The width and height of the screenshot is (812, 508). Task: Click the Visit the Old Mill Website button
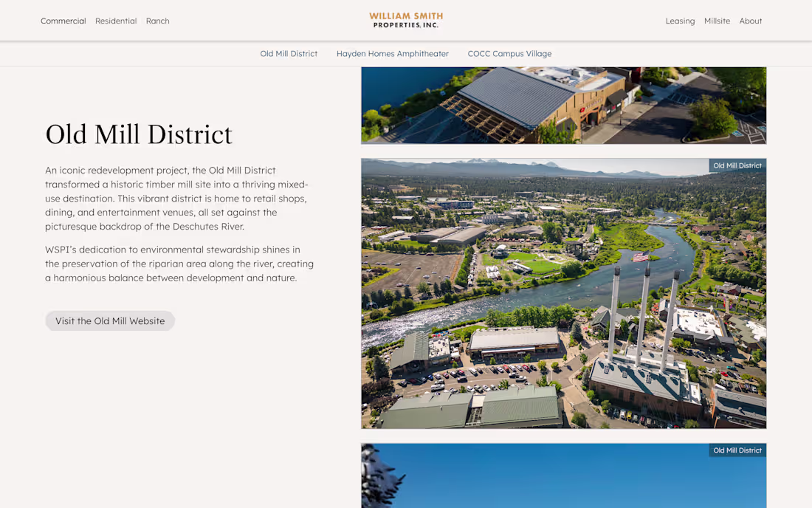tap(109, 320)
